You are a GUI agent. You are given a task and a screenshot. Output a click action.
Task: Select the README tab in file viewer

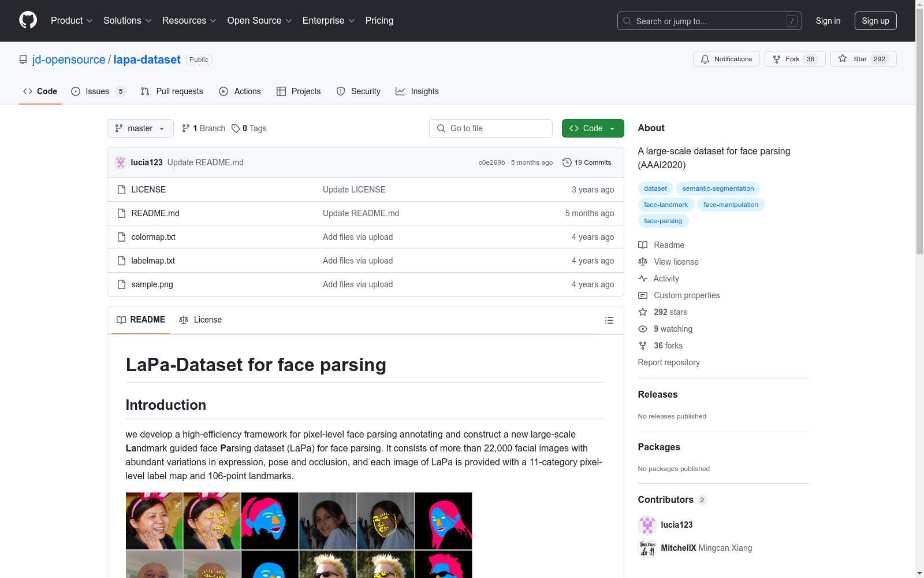click(x=141, y=320)
